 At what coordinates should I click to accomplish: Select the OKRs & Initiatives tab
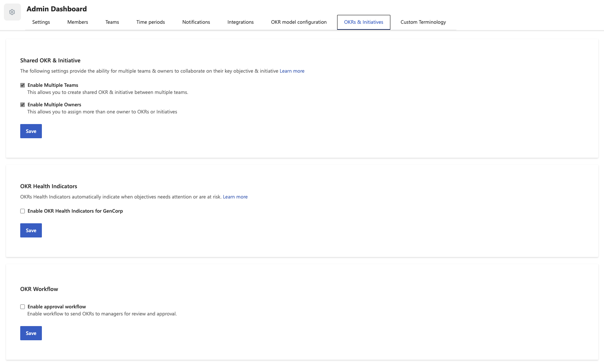(363, 22)
